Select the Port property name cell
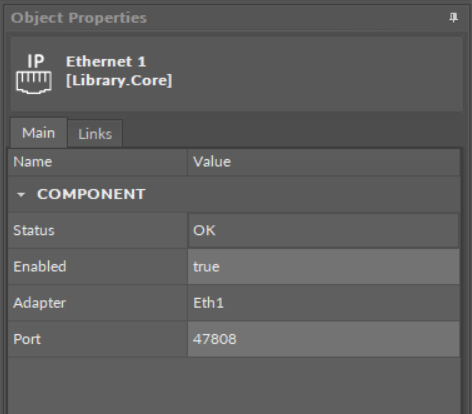This screenshot has height=414, width=472. pos(98,339)
